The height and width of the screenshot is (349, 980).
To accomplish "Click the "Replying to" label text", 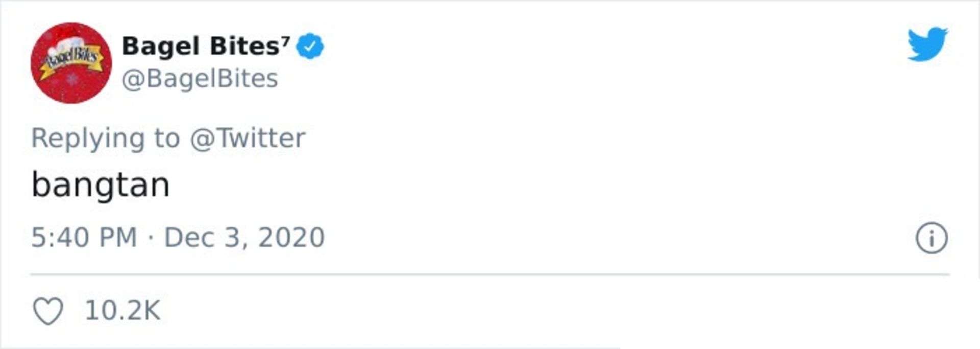I will pos(105,138).
